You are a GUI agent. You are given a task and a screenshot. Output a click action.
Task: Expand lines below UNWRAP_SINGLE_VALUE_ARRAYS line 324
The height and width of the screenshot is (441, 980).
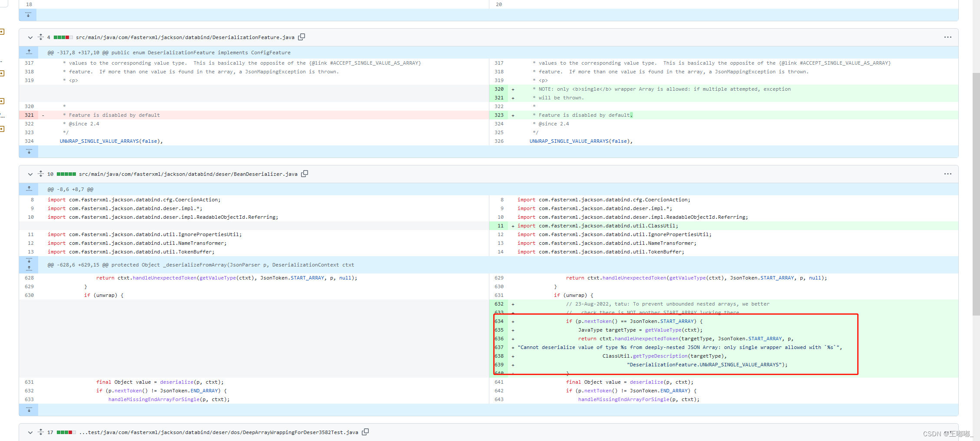tap(29, 151)
